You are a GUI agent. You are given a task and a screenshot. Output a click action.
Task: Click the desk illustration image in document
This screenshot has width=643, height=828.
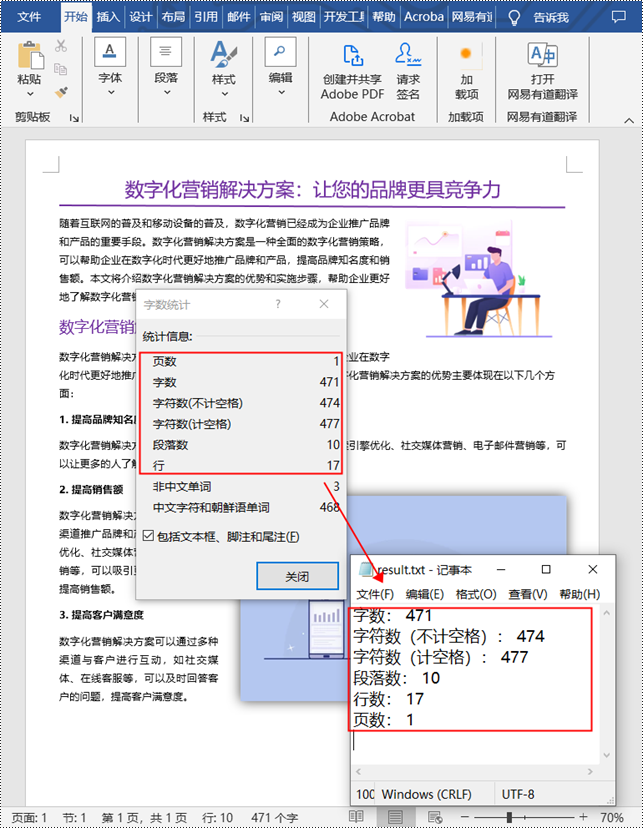click(x=479, y=280)
